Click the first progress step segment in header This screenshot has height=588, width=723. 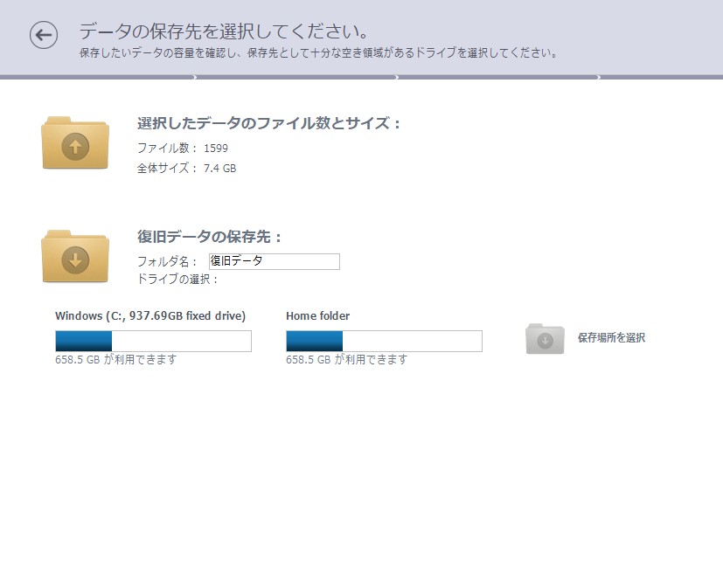(x=97, y=77)
